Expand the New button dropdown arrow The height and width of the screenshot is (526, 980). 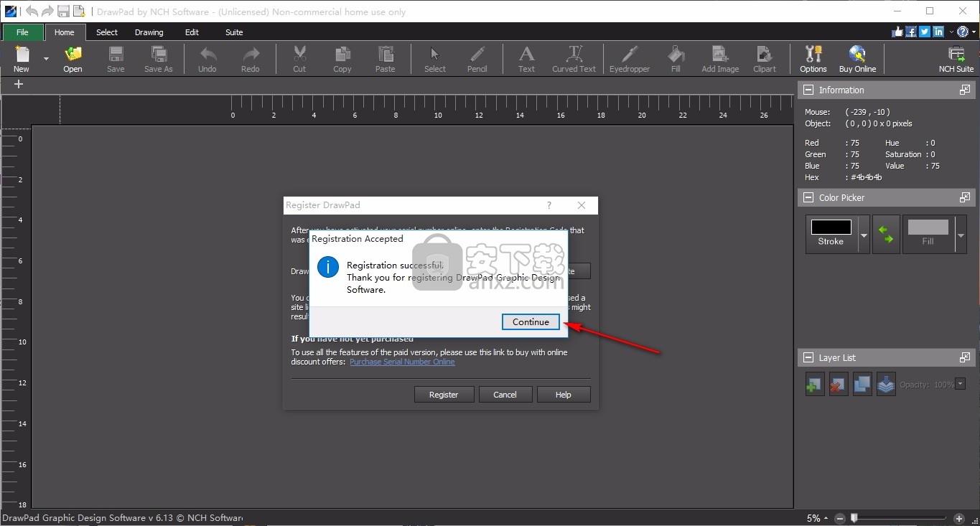pyautogui.click(x=46, y=59)
